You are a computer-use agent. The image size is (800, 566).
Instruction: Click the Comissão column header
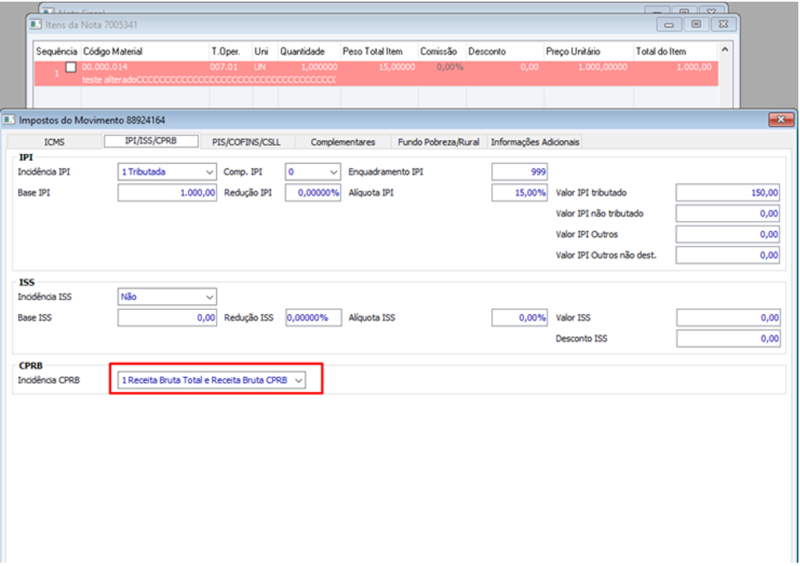(x=442, y=52)
